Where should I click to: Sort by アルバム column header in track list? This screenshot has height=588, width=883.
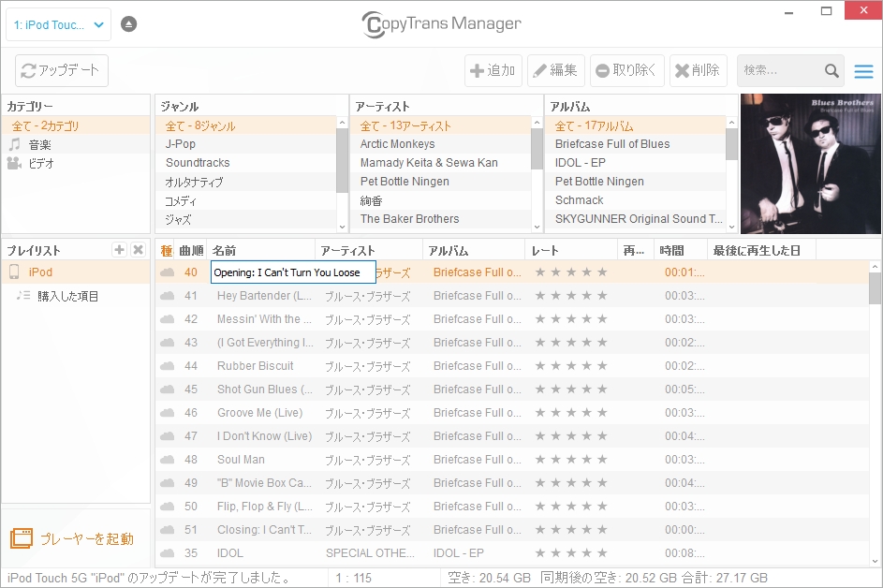pos(474,251)
